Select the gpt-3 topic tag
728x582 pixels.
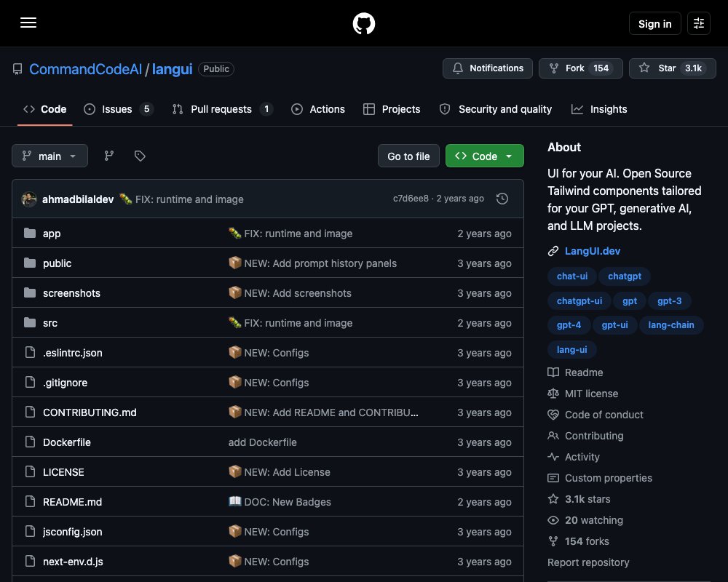pyautogui.click(x=670, y=300)
